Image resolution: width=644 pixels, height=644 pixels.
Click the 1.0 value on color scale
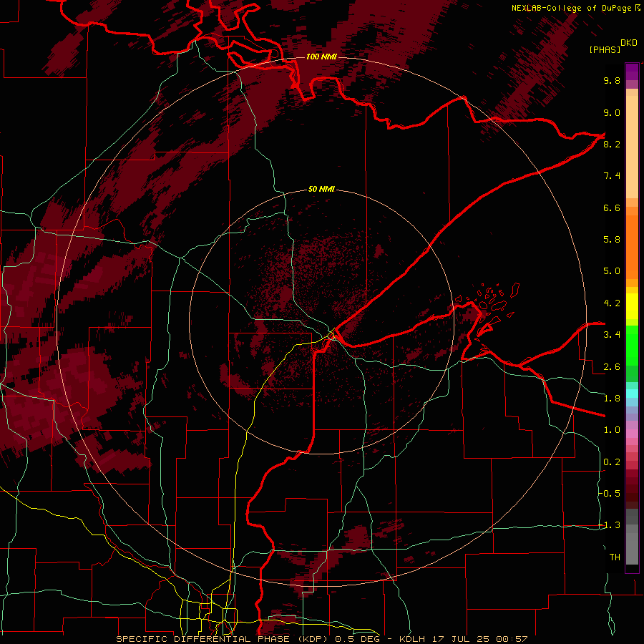click(612, 430)
